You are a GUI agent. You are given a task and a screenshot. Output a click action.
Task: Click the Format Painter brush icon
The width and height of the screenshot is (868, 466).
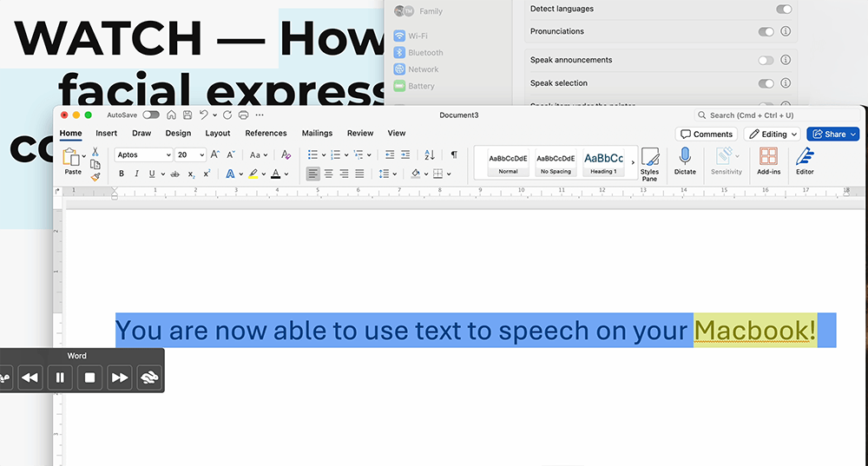click(95, 176)
